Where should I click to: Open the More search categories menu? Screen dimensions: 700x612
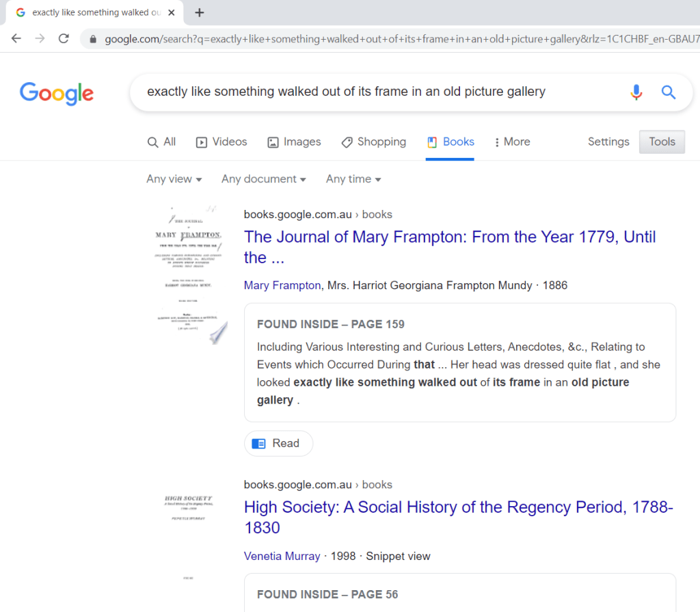point(512,142)
